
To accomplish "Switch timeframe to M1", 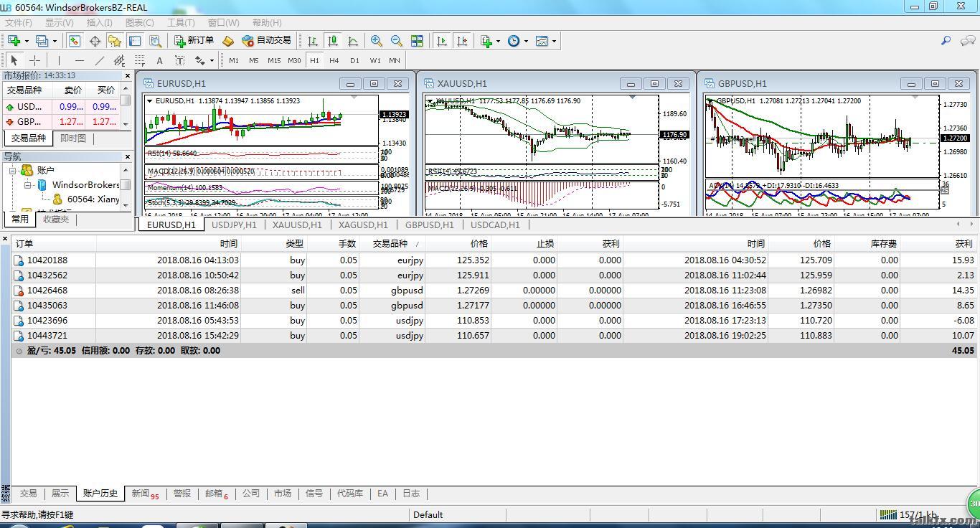I will tap(234, 60).
